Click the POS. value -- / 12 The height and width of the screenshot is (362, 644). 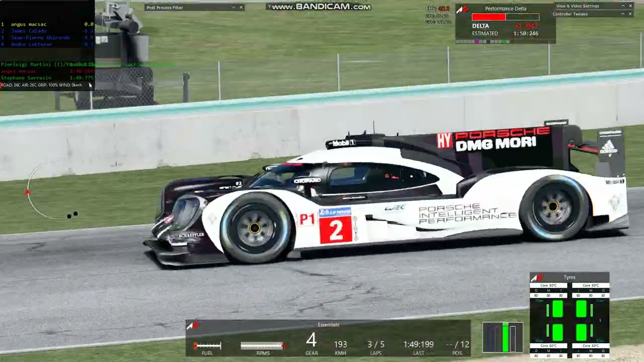(x=457, y=344)
